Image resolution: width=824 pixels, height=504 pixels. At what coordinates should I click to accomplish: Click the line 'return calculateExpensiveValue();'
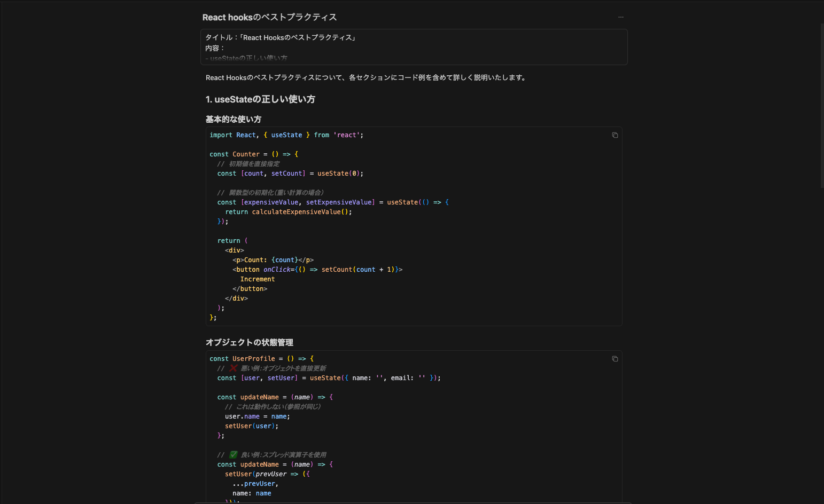tap(289, 212)
